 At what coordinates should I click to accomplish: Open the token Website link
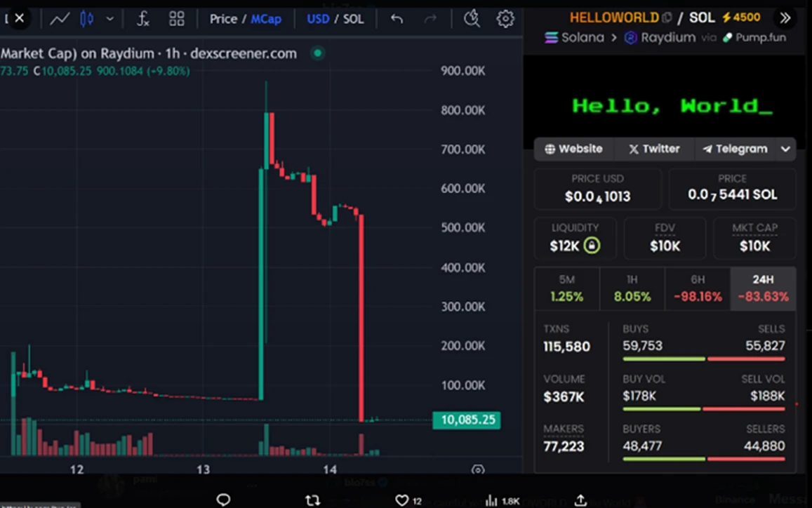(x=574, y=149)
